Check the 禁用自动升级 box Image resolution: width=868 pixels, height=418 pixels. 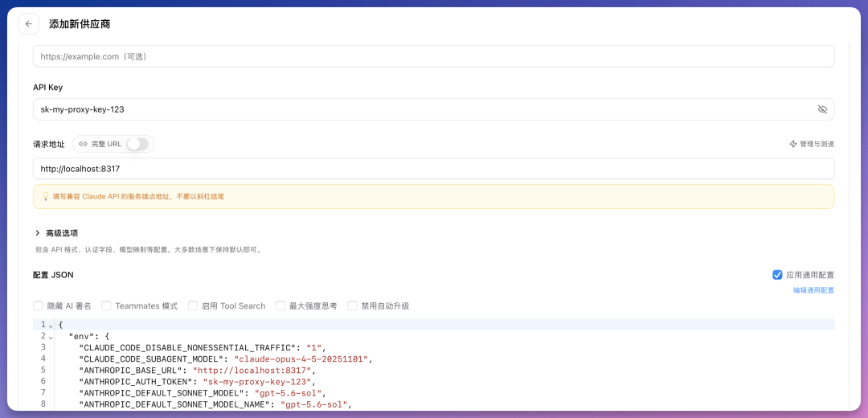[x=353, y=306]
